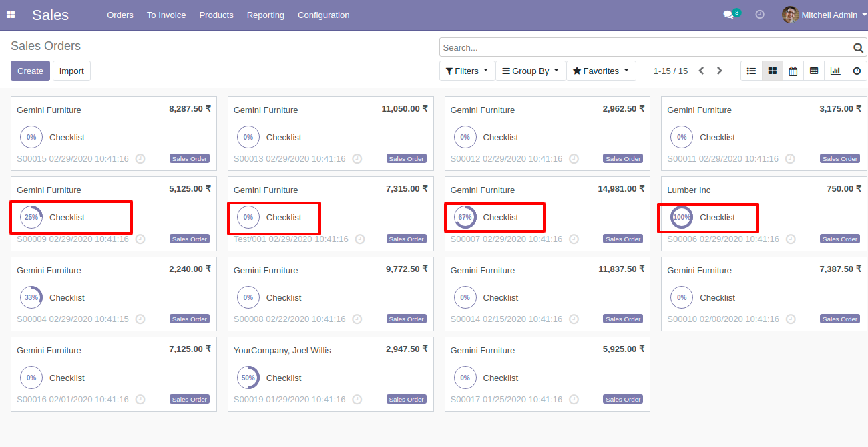Image resolution: width=868 pixels, height=447 pixels.
Task: Open the apps grid menu icon
Action: 11,15
